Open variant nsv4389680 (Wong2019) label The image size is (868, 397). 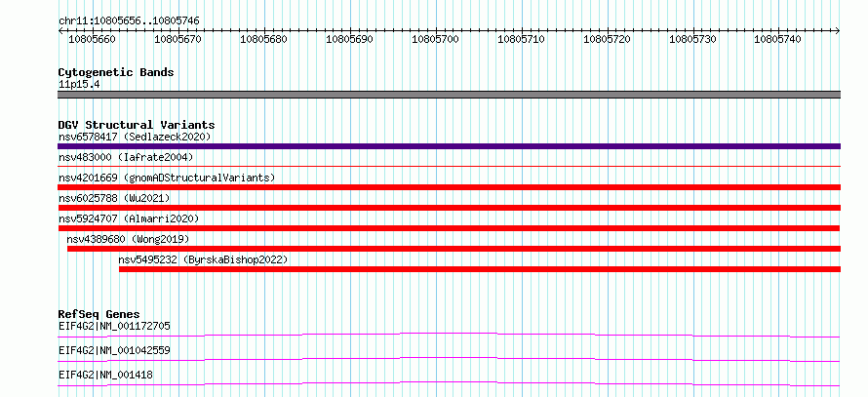(x=128, y=239)
